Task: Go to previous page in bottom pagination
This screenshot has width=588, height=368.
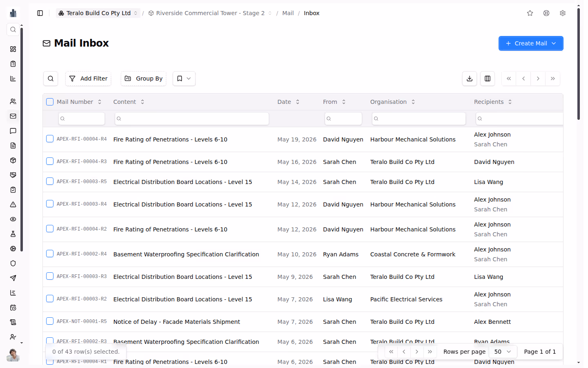Action: click(x=404, y=352)
